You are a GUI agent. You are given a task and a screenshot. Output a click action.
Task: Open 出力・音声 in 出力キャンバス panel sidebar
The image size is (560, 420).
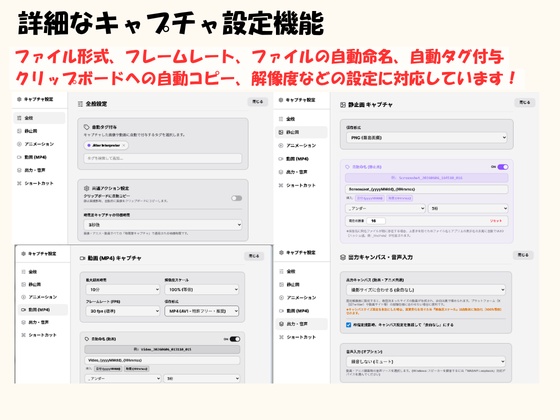tap(301, 324)
